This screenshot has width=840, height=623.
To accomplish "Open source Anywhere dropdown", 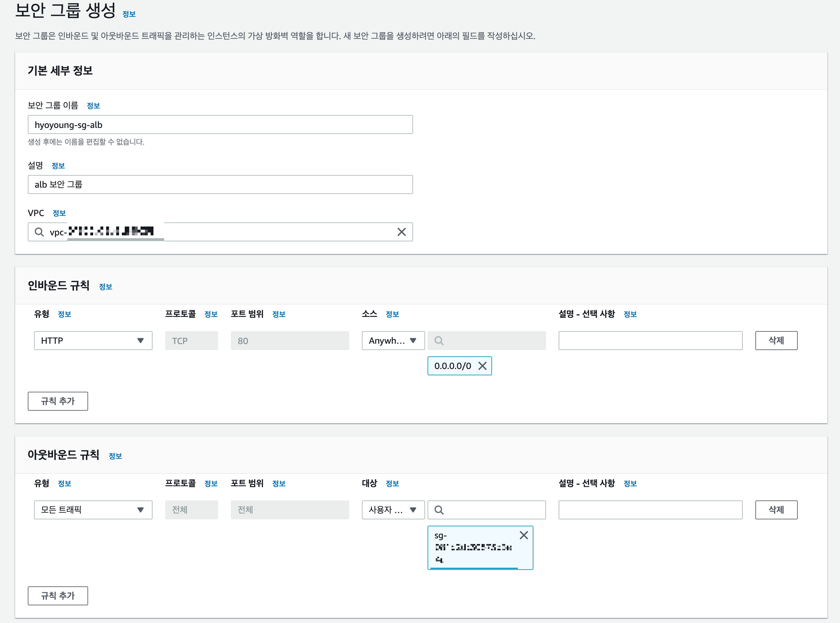I will coord(393,341).
